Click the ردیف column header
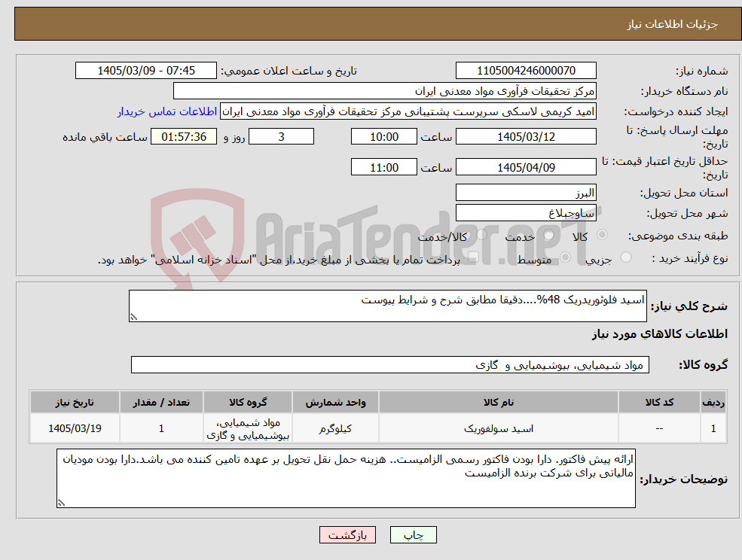Image resolution: width=742 pixels, height=560 pixels. tap(713, 402)
